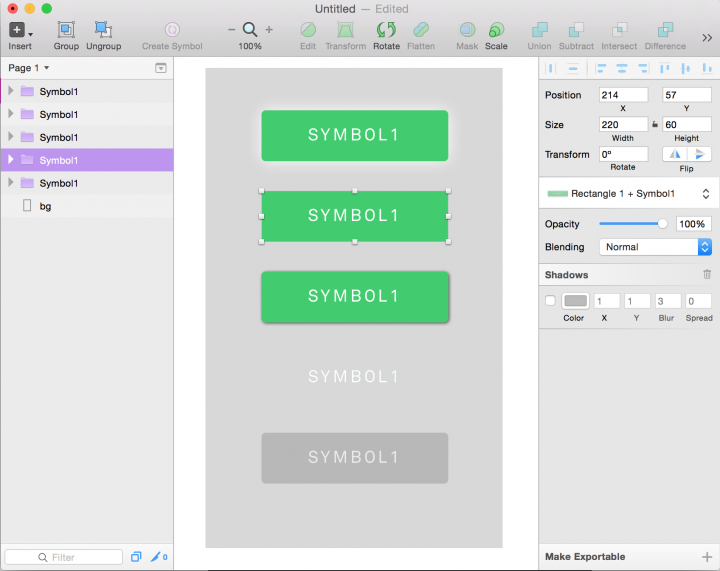Align layers to vertical middle

coord(686,69)
